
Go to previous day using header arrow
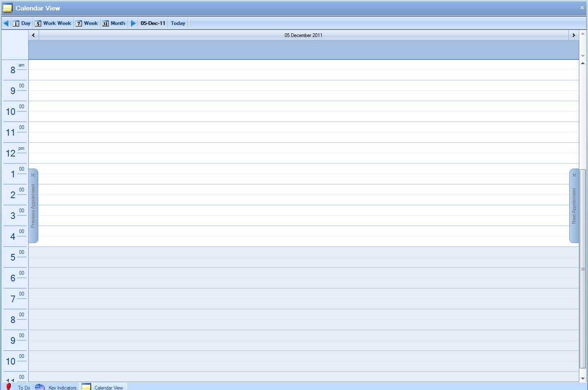(34, 35)
